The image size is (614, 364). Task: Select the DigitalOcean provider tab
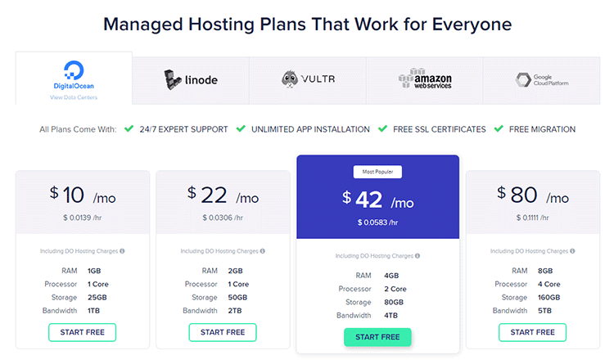point(74,78)
